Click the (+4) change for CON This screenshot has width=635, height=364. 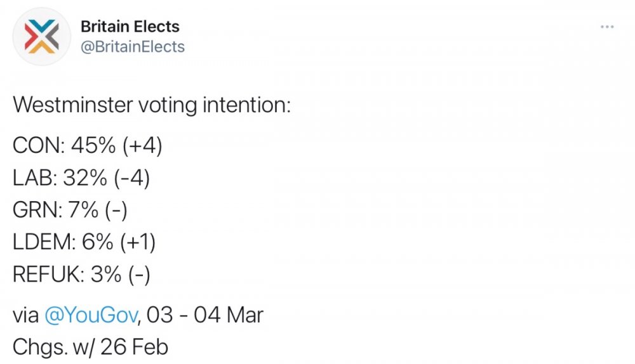(x=143, y=146)
